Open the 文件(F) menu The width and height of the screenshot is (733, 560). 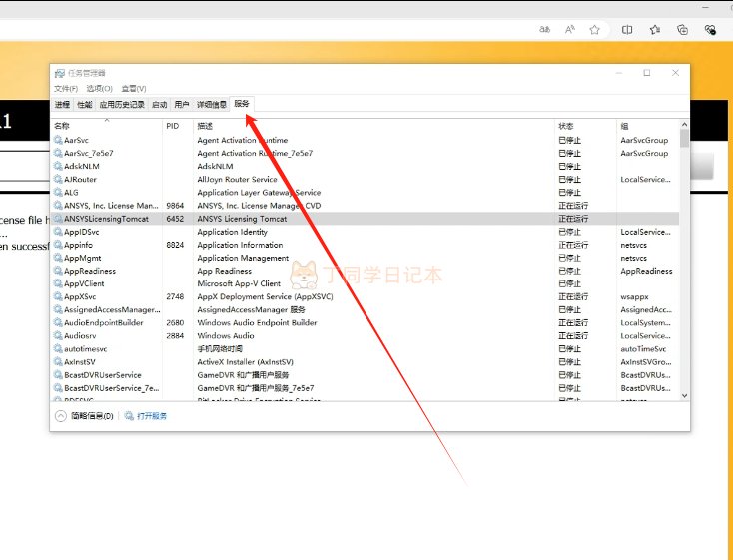point(65,89)
